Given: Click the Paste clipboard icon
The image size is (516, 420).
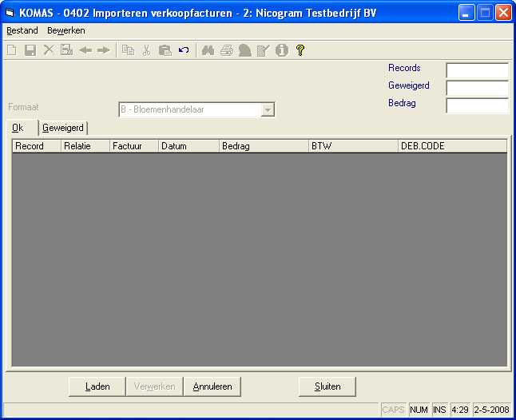Looking at the screenshot, I should click(x=165, y=50).
